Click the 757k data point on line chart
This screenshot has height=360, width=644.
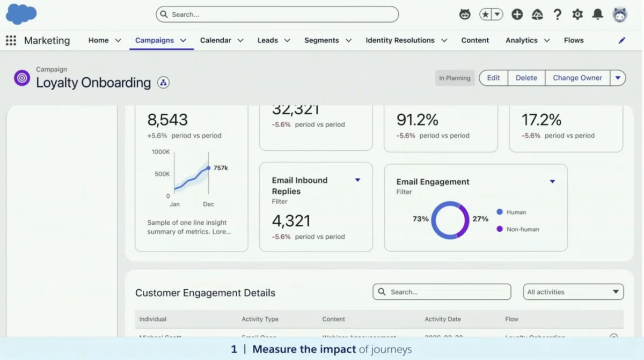tap(209, 168)
